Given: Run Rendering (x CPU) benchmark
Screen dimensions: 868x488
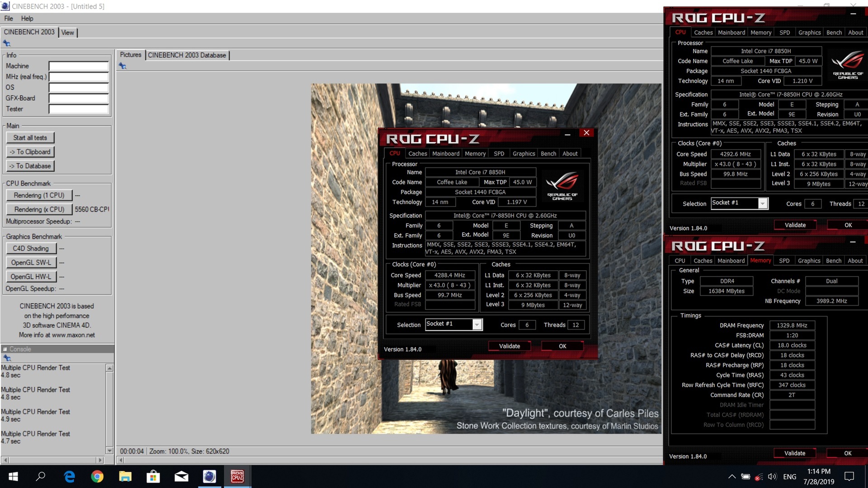Looking at the screenshot, I should 39,209.
